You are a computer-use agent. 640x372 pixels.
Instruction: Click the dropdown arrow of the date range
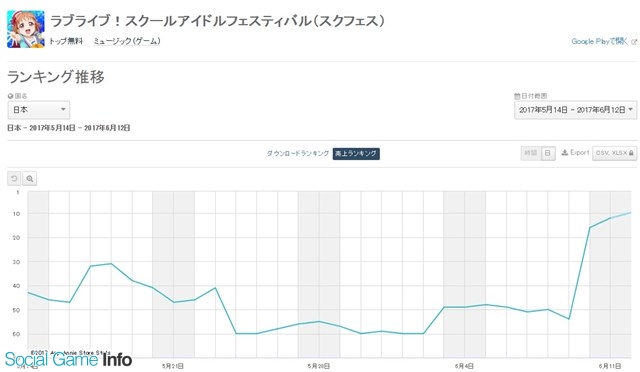point(631,109)
